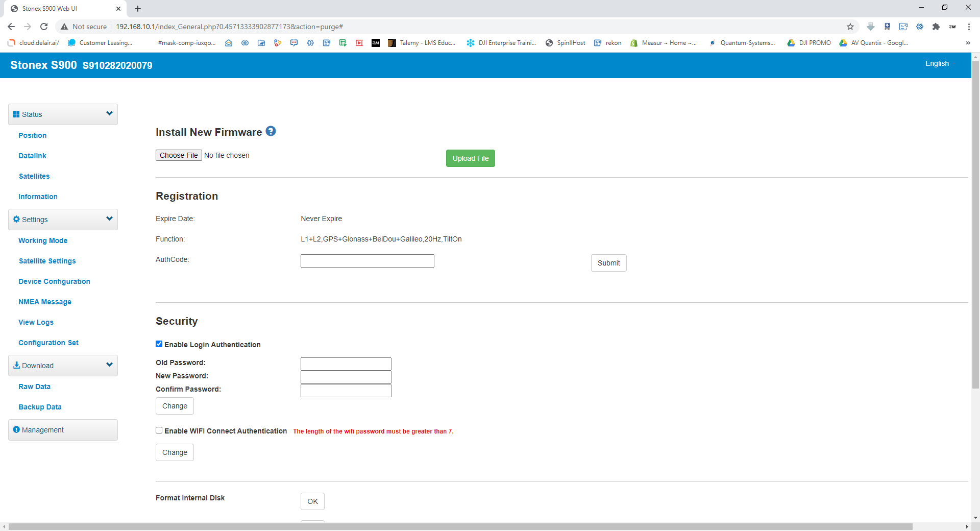980x531 pixels.
Task: Open the DJI Enterprise Training bookmark
Action: click(502, 43)
